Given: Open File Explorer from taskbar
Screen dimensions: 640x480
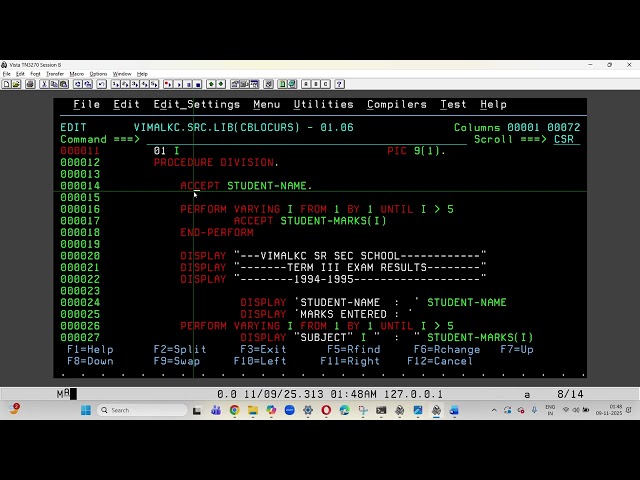Looking at the screenshot, I should click(x=253, y=410).
